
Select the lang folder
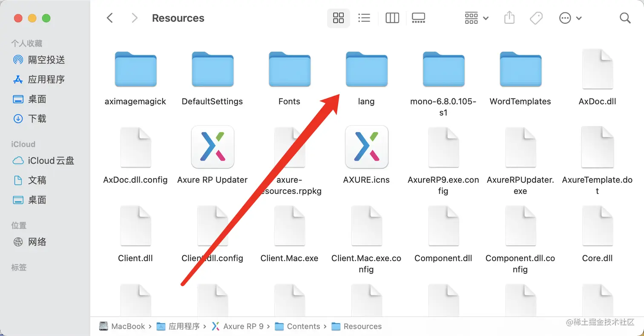point(366,69)
